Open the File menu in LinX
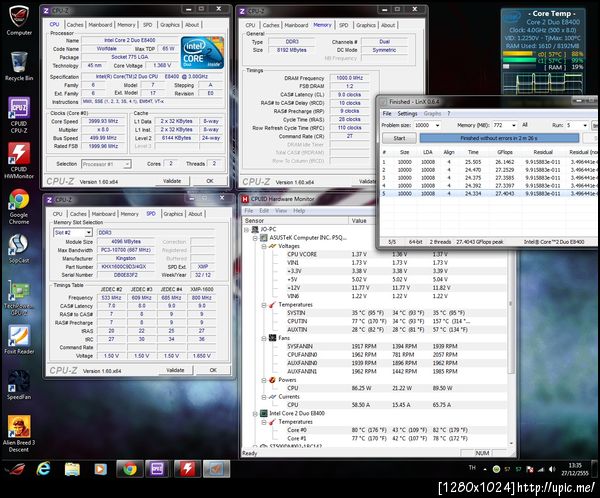This screenshot has height=498, width=600. click(386, 113)
